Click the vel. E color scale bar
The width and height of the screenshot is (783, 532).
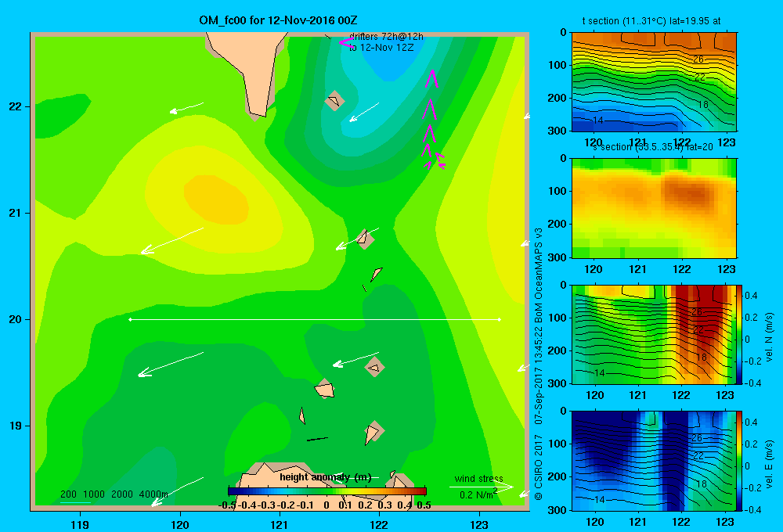[739, 461]
